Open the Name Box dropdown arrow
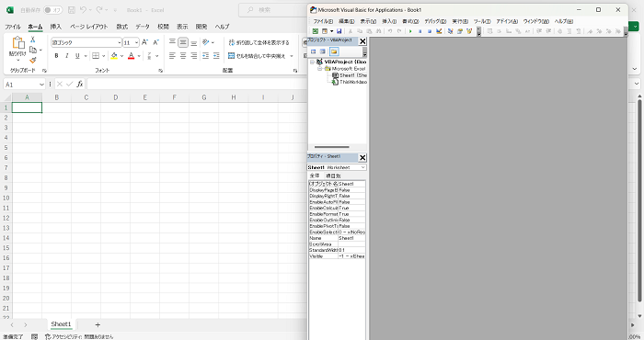 (41, 85)
